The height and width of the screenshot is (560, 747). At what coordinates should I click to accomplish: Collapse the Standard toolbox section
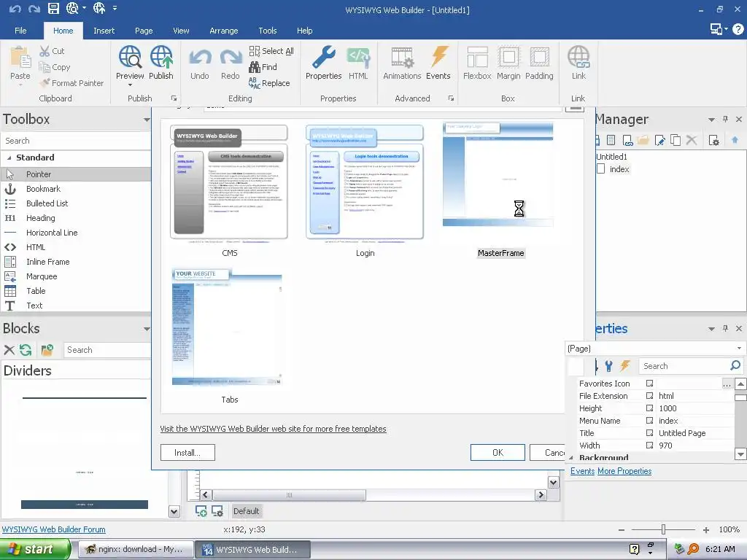(9, 157)
